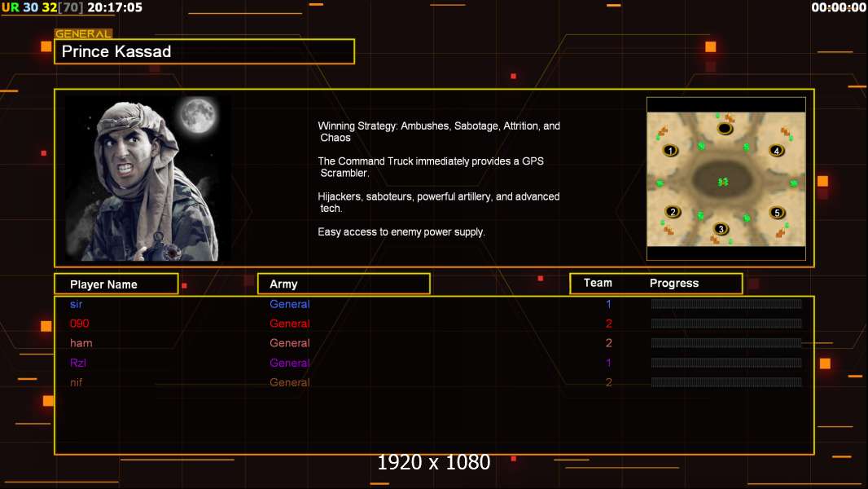
Task: Click the Hijackers, saboteurs description line
Action: 439,202
